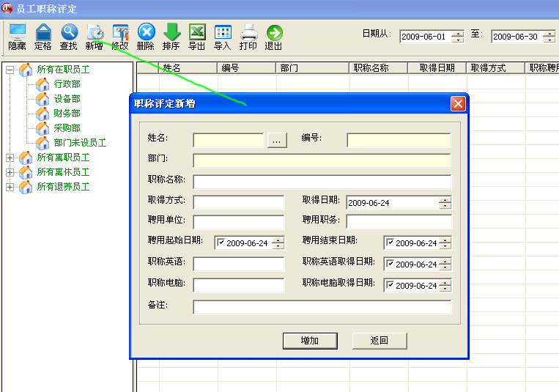Select the 设备部 department node
Image resolution: width=559 pixels, height=392 pixels.
point(67,98)
